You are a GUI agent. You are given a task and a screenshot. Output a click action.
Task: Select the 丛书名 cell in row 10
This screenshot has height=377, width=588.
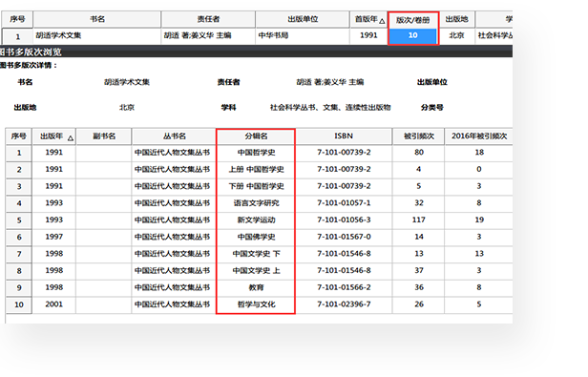pyautogui.click(x=173, y=305)
